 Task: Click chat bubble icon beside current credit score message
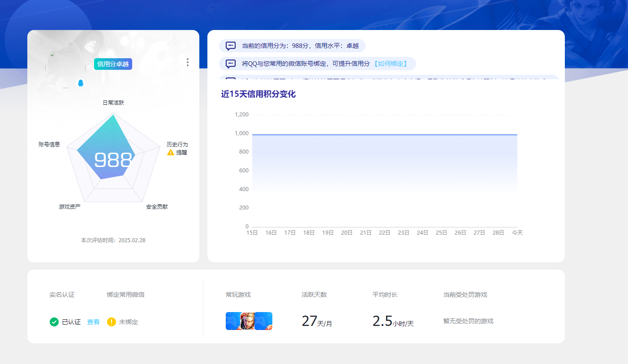(x=231, y=46)
